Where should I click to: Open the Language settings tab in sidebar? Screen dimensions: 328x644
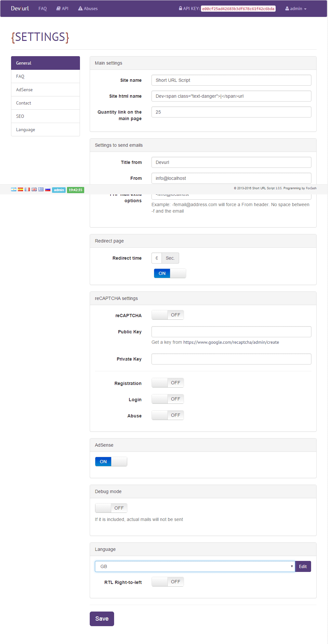pyautogui.click(x=46, y=130)
